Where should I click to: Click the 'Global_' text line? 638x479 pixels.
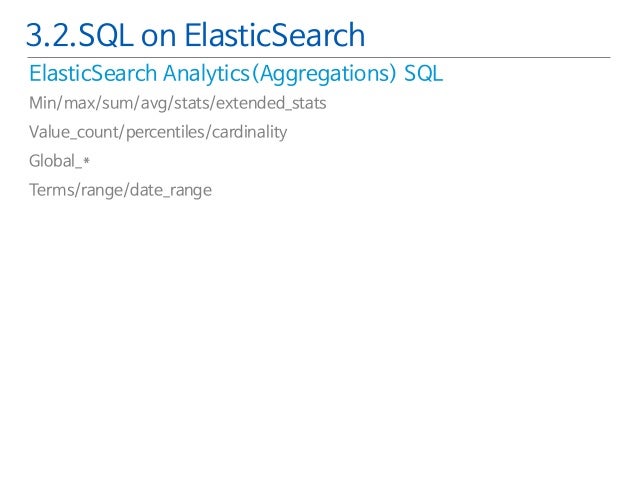coord(55,161)
